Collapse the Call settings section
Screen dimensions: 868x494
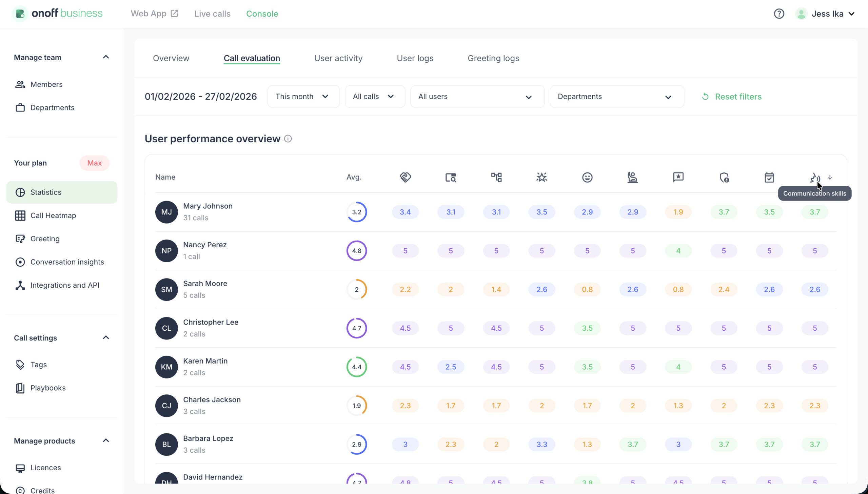pos(105,337)
